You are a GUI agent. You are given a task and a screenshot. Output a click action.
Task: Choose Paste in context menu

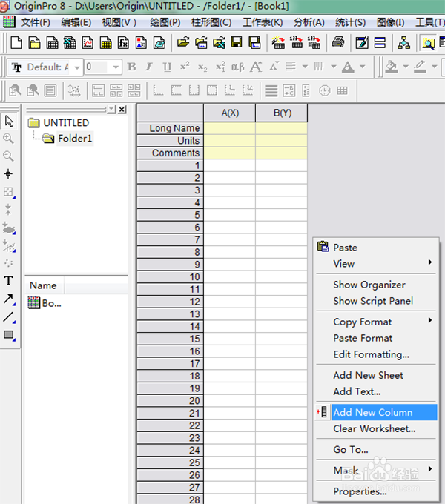376,248
